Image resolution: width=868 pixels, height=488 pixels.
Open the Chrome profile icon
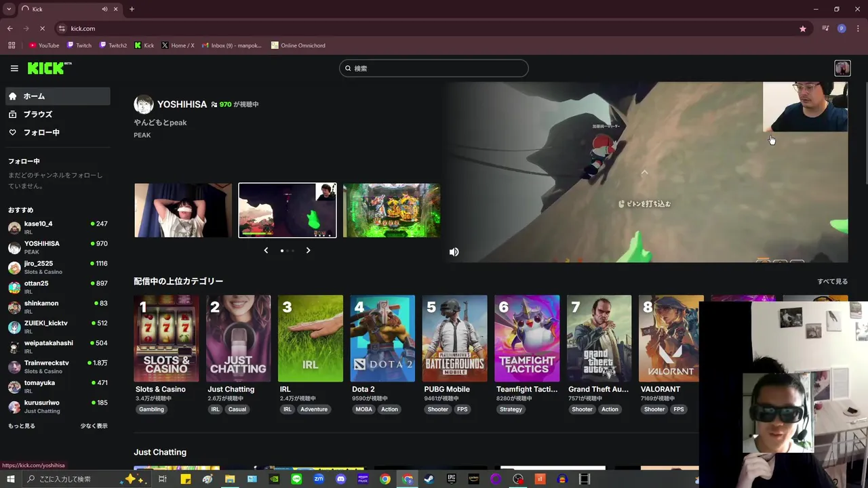coord(842,28)
